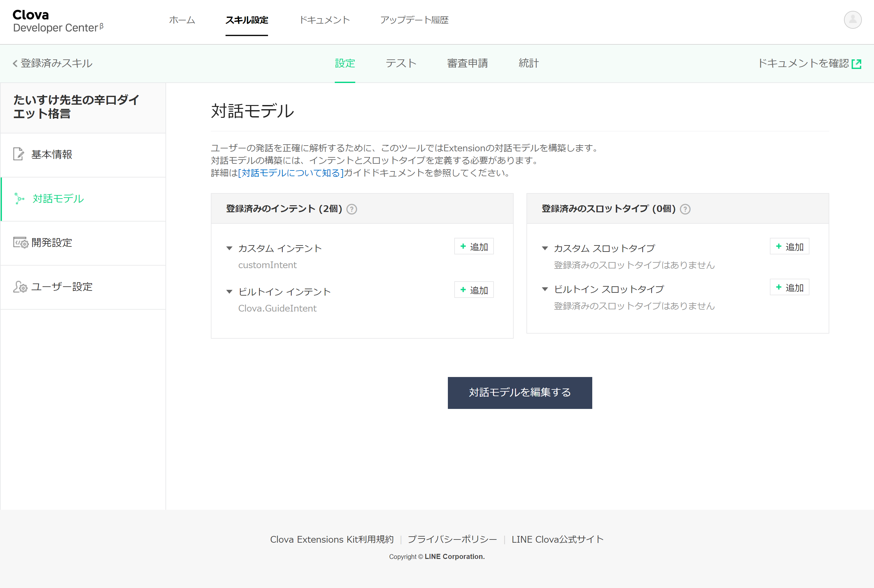Click the external link icon beside ドキュメントを確認
The width and height of the screenshot is (874, 588).
[x=856, y=64]
